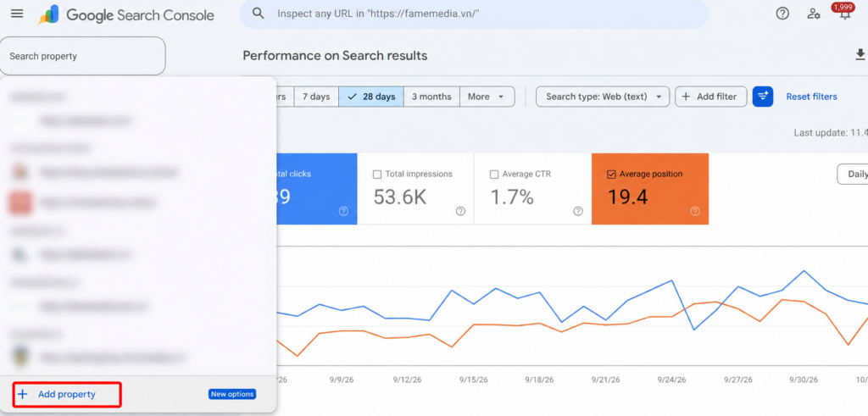Focus the Search property input field
This screenshot has height=416, width=868.
click(82, 56)
